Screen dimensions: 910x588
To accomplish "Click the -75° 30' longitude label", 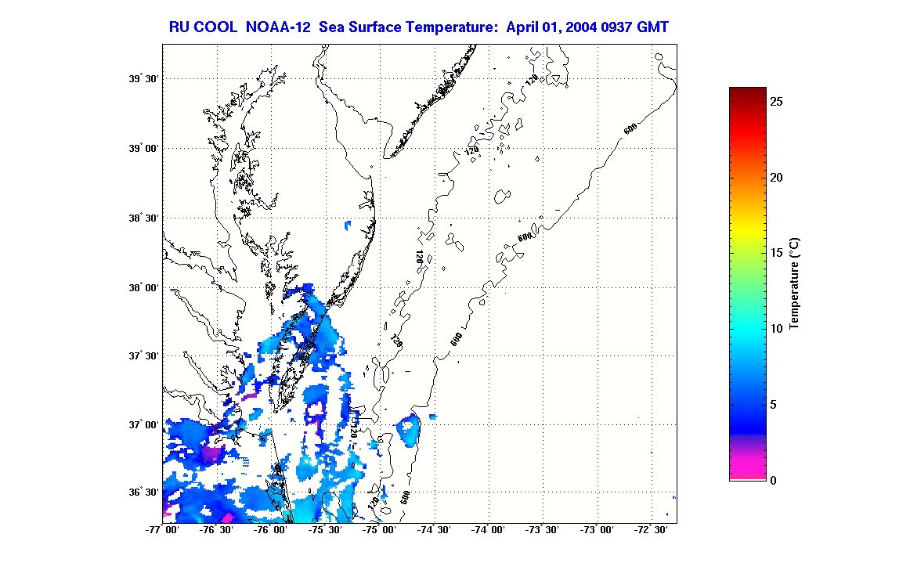I will coord(324,530).
